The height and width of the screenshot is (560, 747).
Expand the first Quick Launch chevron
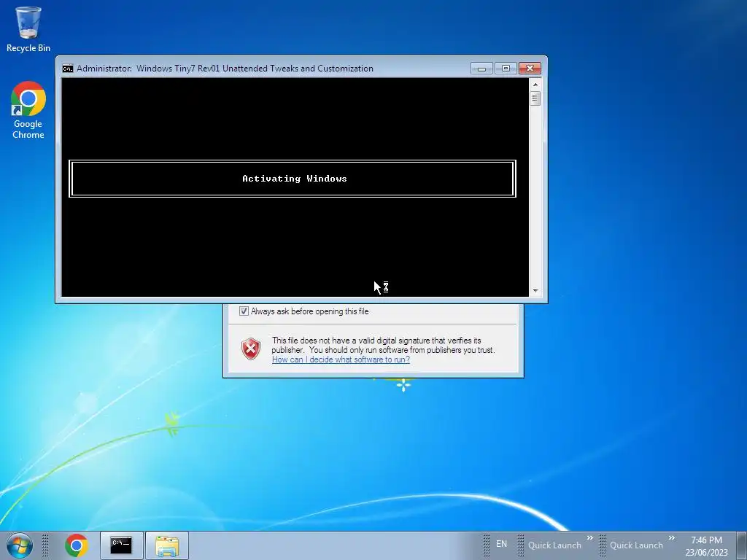coord(589,538)
